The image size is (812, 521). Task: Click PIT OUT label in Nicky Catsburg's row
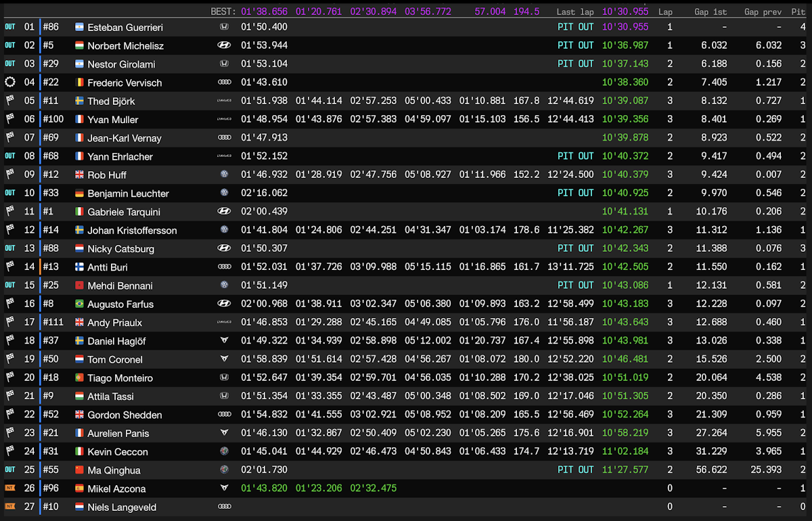(575, 248)
